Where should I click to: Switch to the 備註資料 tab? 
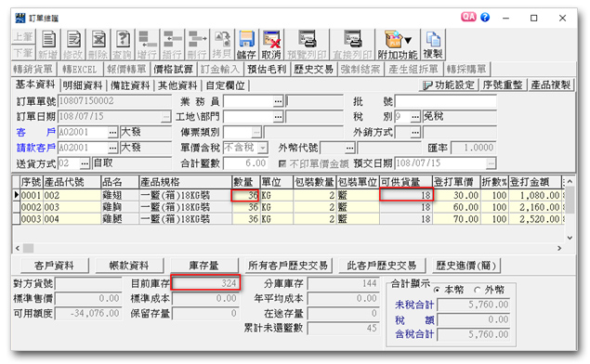(x=130, y=85)
